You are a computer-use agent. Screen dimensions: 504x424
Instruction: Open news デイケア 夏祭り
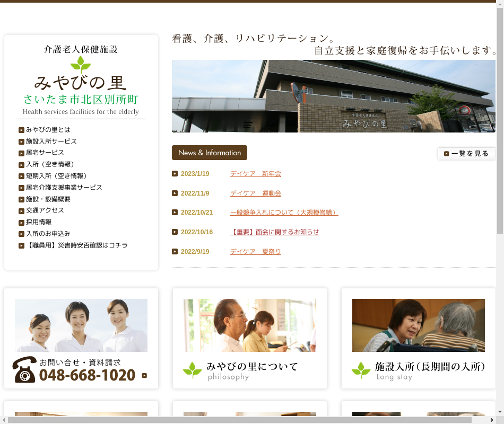pyautogui.click(x=256, y=252)
